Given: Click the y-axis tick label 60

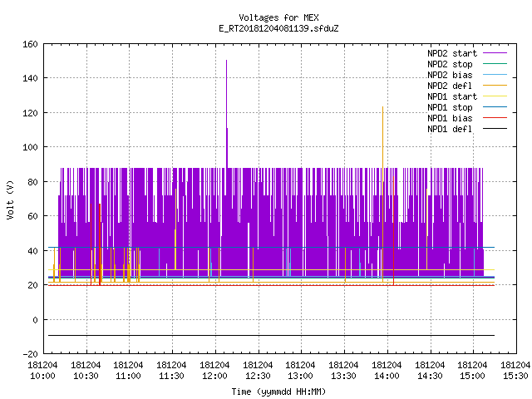Looking at the screenshot, I should coord(32,216).
